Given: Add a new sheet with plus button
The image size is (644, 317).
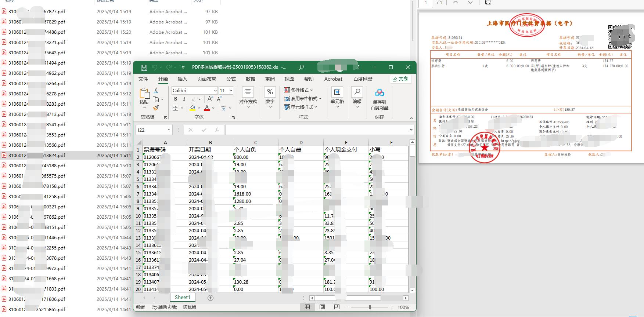Looking at the screenshot, I should coord(211,298).
